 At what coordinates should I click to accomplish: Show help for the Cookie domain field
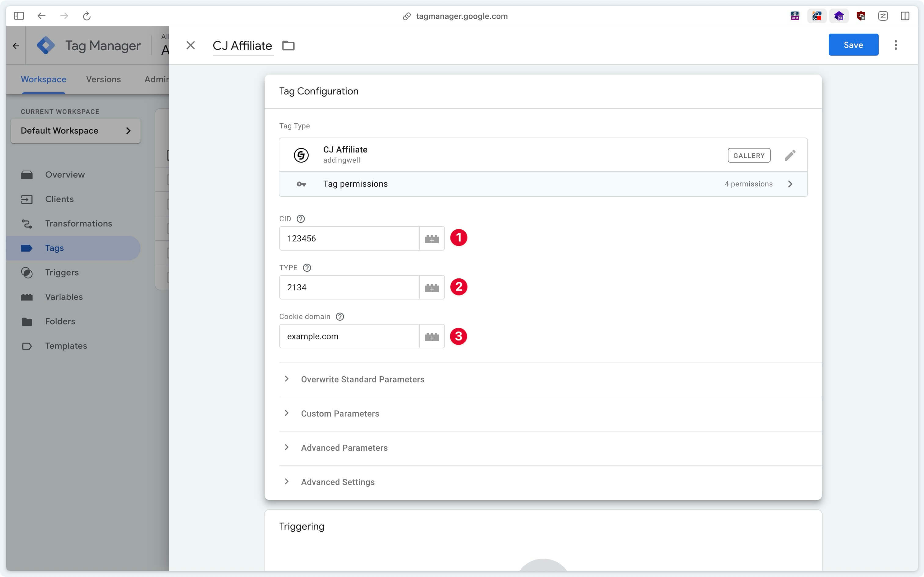(x=340, y=316)
